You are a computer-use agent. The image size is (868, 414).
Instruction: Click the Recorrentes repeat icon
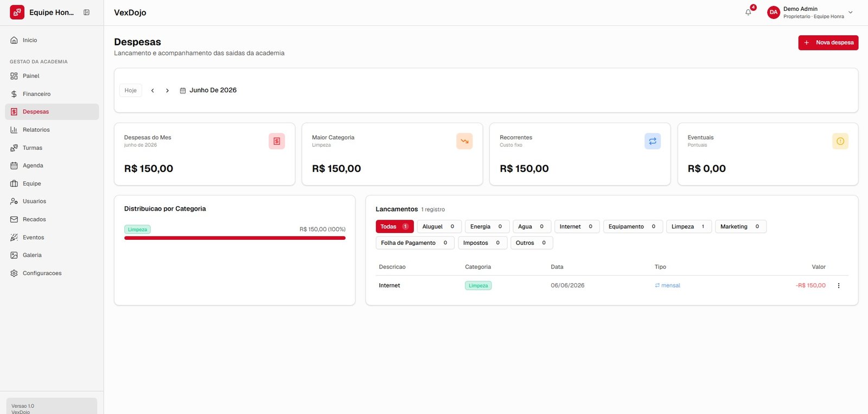coord(653,141)
